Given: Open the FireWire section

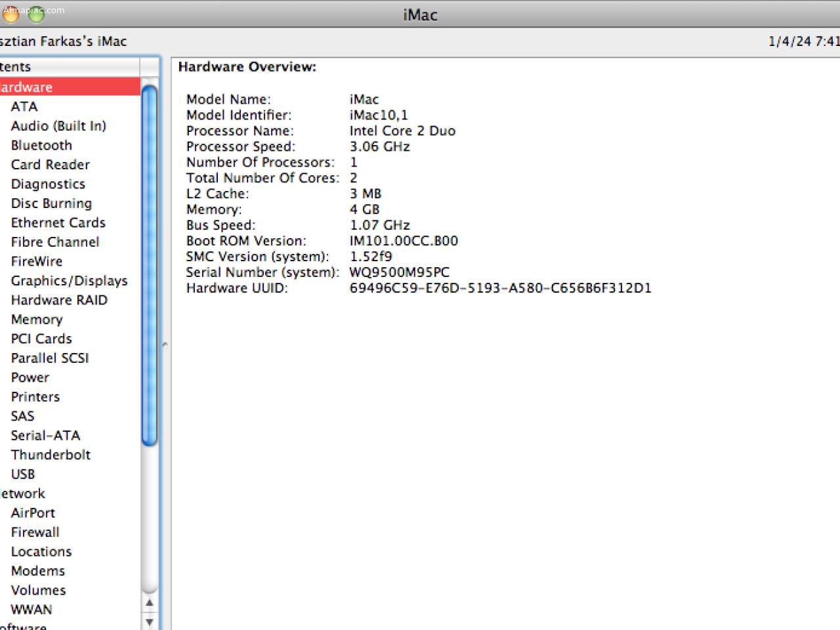Looking at the screenshot, I should [37, 261].
